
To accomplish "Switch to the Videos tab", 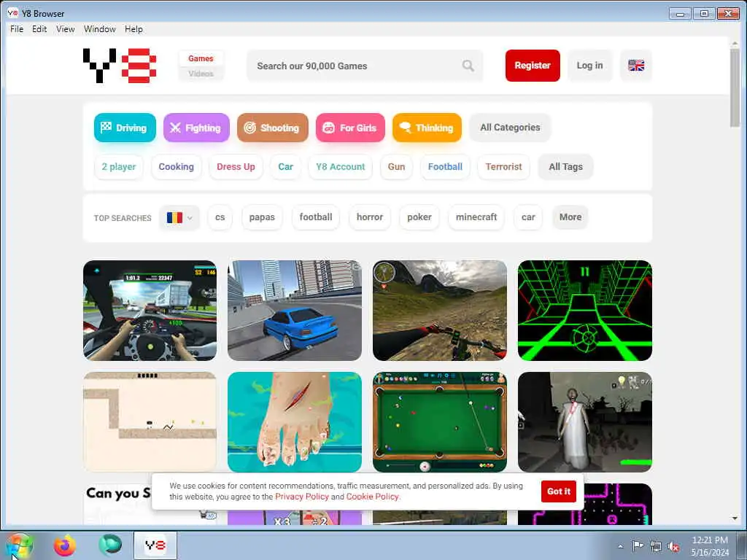I will (201, 74).
